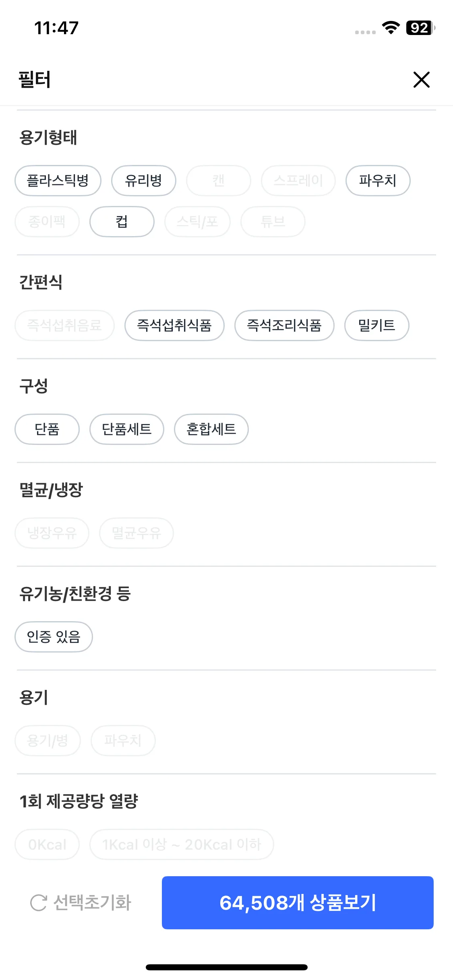Choose the 즉석섭취식품 filter chip
The image size is (453, 980).
pos(174,325)
